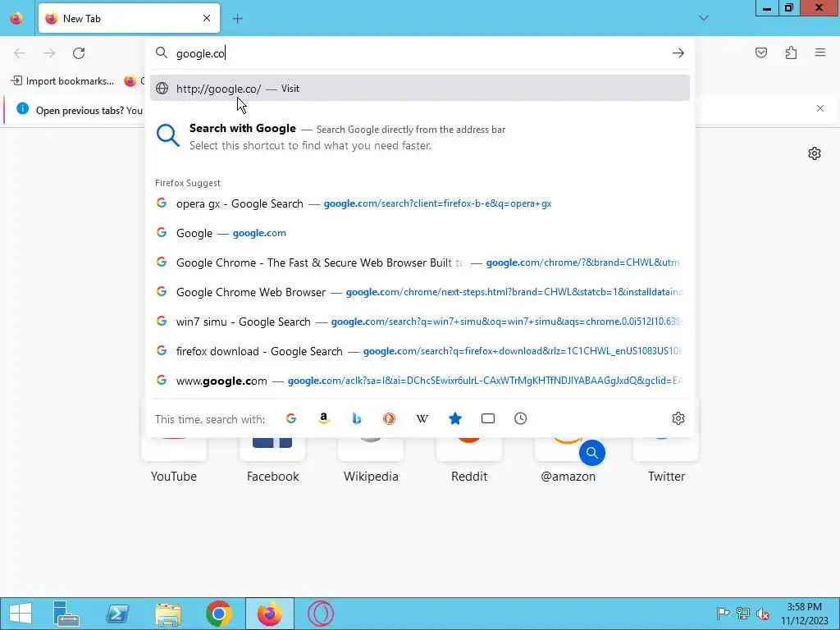Click Import bookmarks in the bookmarks toolbar
This screenshot has height=630, width=840.
62,81
